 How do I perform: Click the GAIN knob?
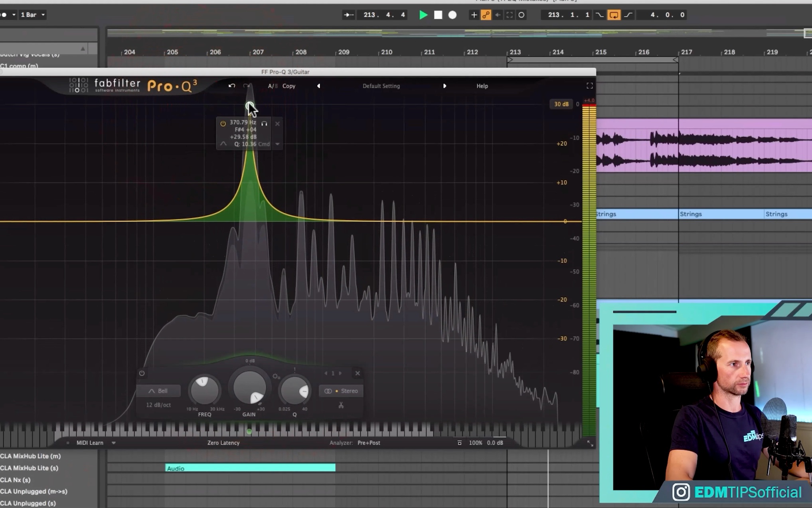[x=249, y=387]
